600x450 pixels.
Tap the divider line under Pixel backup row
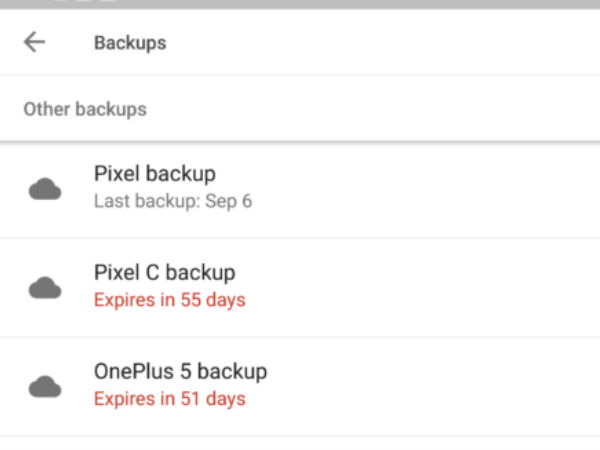click(x=300, y=238)
